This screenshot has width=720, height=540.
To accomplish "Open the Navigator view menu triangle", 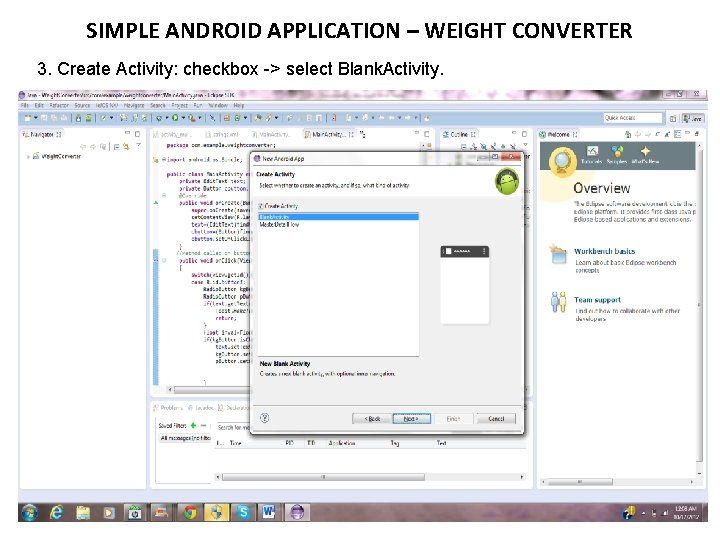I will 138,146.
